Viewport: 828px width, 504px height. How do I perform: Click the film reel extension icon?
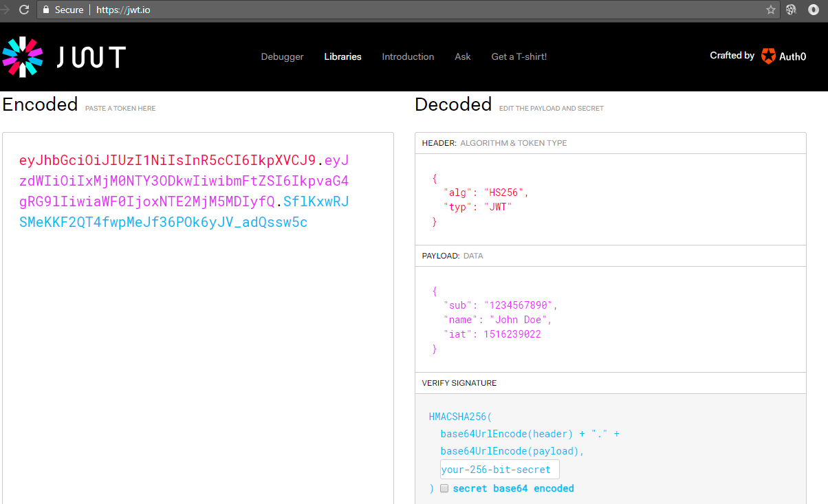click(792, 10)
